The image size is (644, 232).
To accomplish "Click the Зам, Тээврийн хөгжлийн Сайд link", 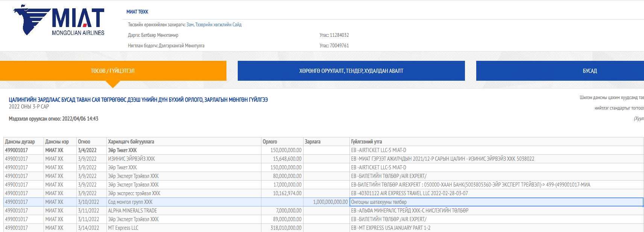I will (214, 25).
